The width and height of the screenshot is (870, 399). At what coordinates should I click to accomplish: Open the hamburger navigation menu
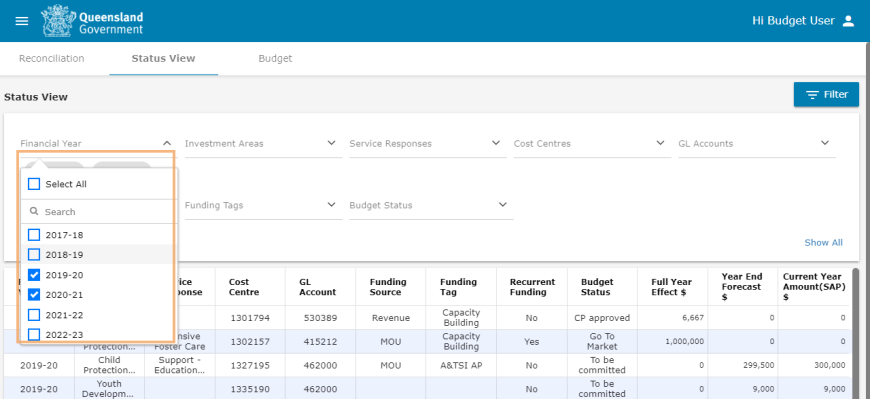tap(22, 21)
